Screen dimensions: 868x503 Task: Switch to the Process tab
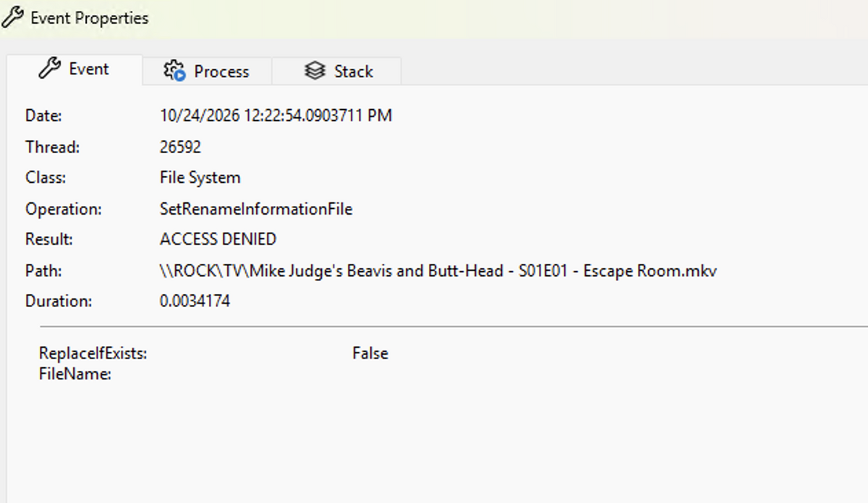[x=207, y=72]
